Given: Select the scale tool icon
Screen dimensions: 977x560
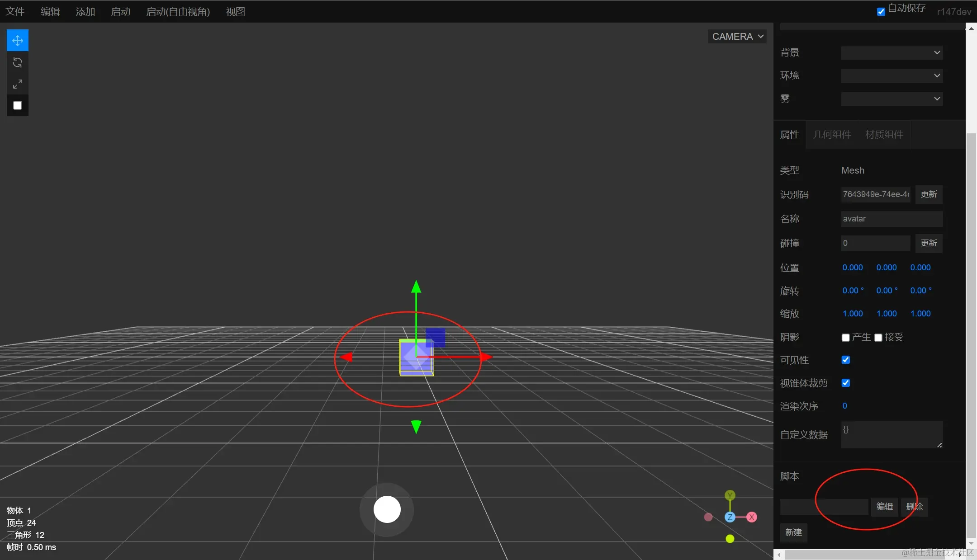Looking at the screenshot, I should click(18, 84).
